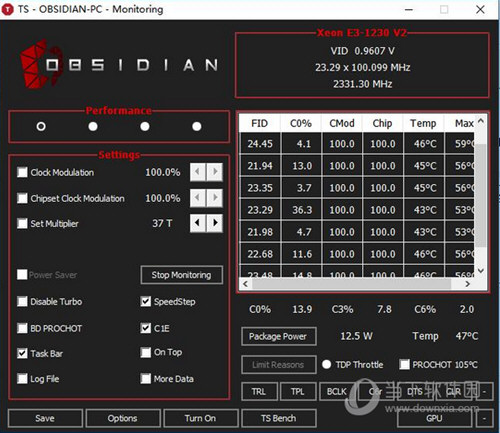Click the Turn On button
The image size is (500, 433).
[201, 418]
